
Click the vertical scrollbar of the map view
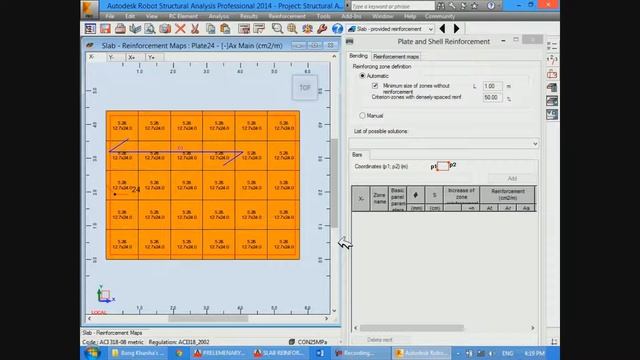(334, 184)
